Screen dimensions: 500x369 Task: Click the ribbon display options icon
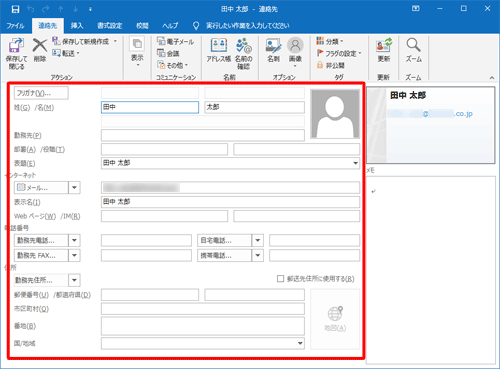click(416, 9)
